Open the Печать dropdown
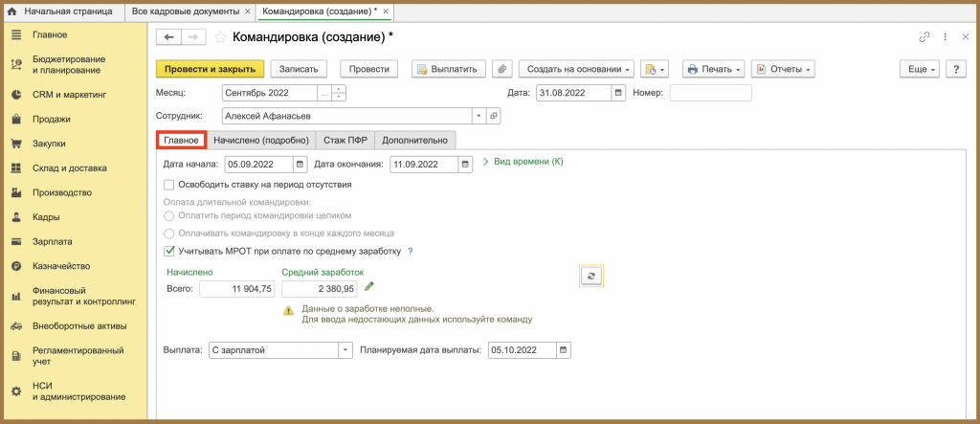Screen dimensions: 980x424 [x=714, y=69]
